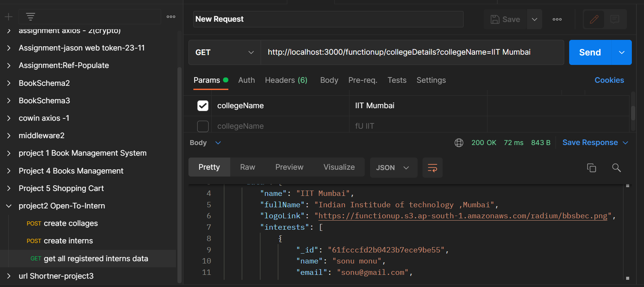Open the Save dropdown arrow
Viewport: 644px width, 287px height.
click(x=534, y=19)
